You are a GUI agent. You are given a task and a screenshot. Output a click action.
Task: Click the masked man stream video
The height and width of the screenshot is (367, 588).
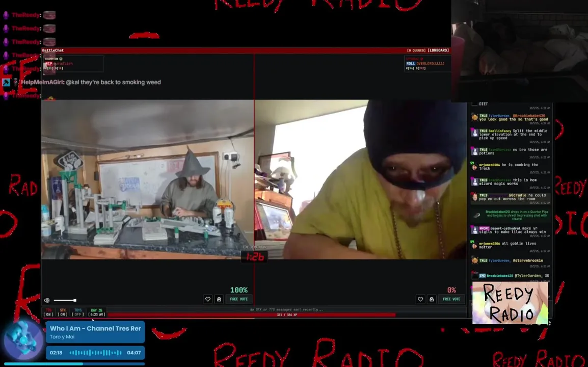coord(361,179)
